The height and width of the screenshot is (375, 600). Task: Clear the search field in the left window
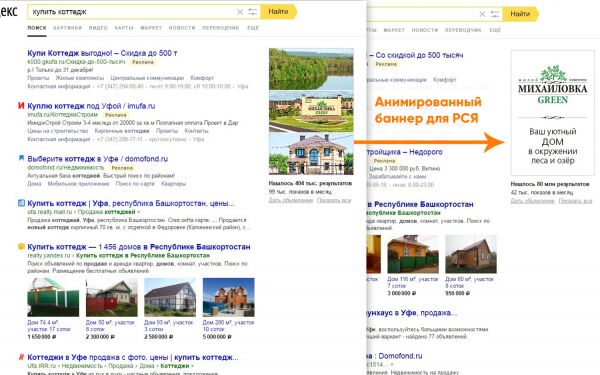(240, 12)
